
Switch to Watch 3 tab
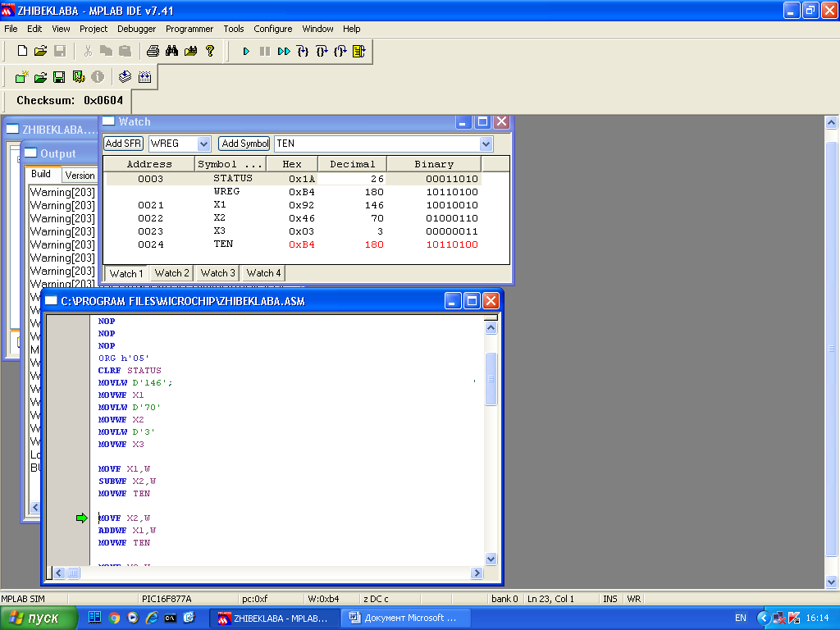217,273
